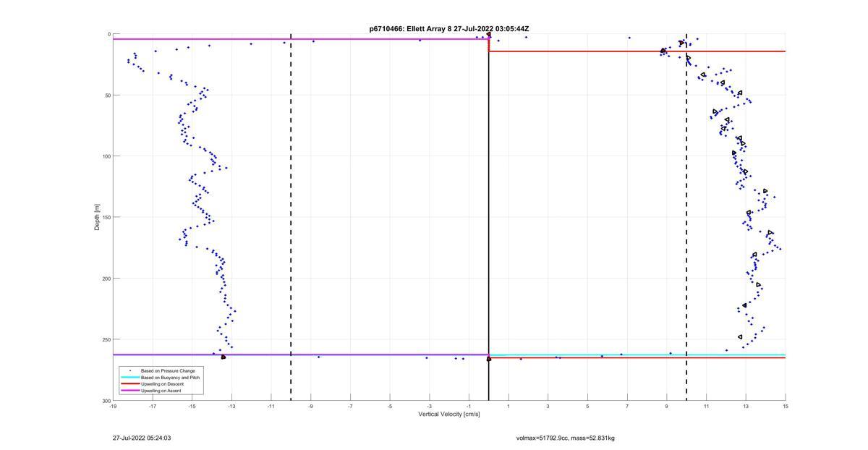Click the velocity tick label '11'

tap(706, 407)
